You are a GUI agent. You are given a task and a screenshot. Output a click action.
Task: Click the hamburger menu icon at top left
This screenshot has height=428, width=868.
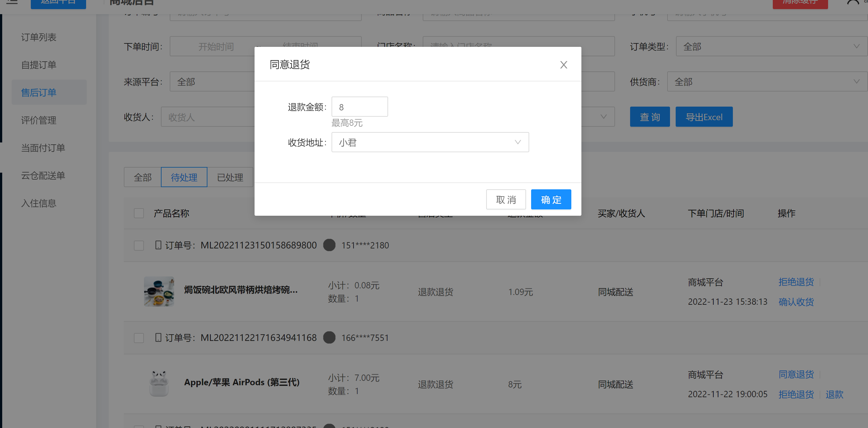tap(11, 2)
